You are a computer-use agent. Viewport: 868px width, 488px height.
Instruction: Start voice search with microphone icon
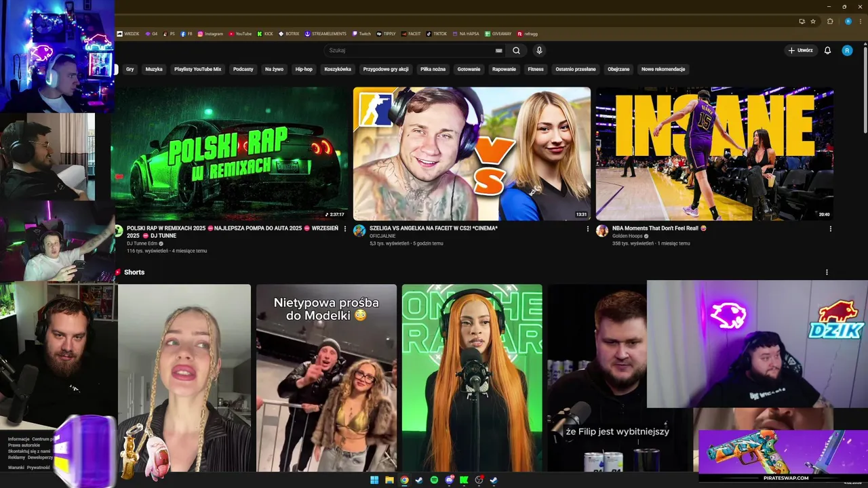click(x=539, y=50)
